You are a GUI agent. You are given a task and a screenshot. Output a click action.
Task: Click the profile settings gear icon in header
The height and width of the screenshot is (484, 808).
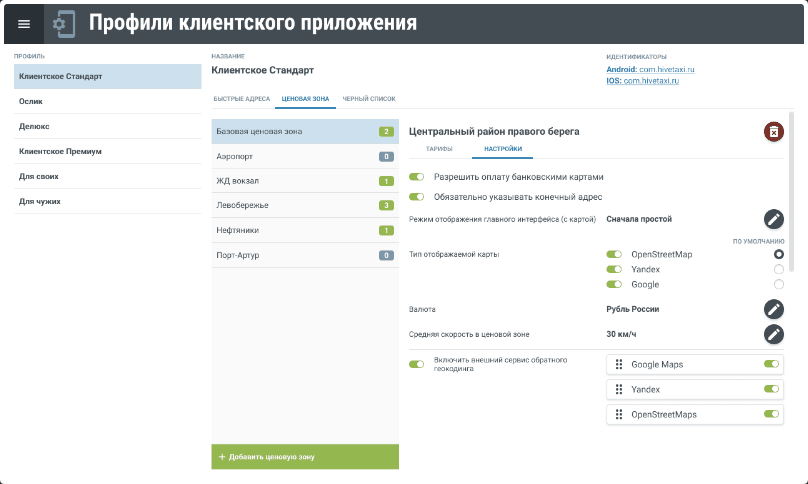point(63,24)
